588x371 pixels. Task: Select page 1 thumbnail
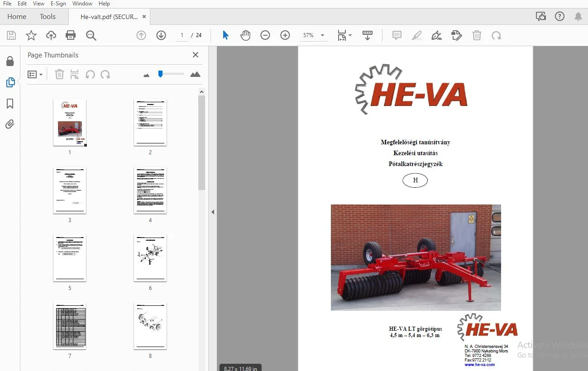(x=70, y=122)
